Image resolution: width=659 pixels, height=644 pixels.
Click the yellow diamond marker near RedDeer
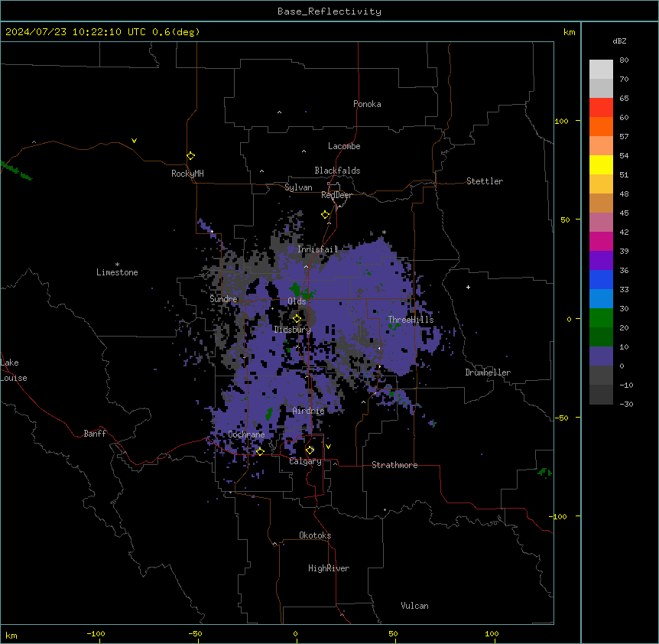click(325, 215)
